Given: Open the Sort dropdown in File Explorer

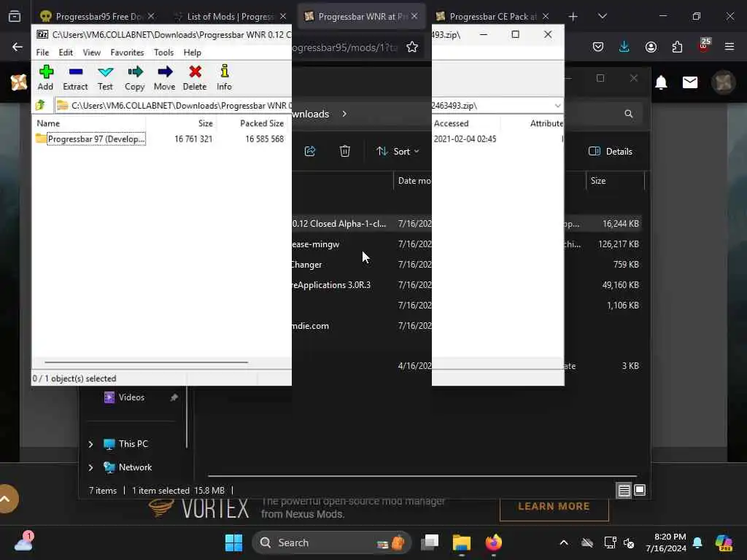Looking at the screenshot, I should [x=398, y=151].
